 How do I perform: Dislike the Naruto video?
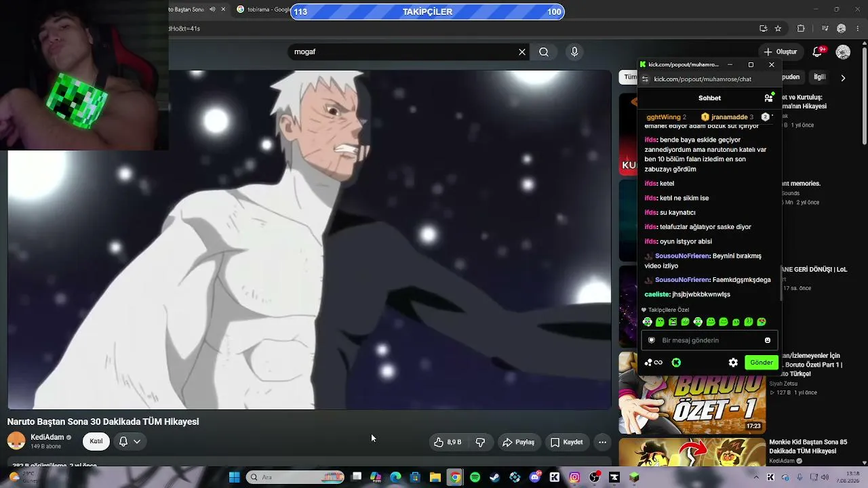click(480, 442)
